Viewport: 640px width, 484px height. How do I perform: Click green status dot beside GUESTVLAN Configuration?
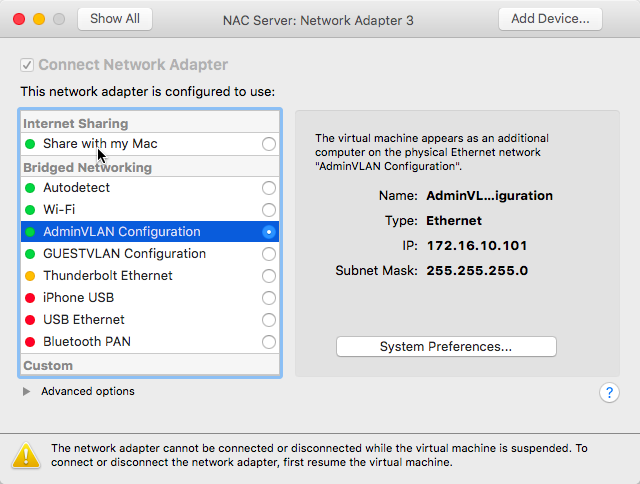(x=30, y=254)
